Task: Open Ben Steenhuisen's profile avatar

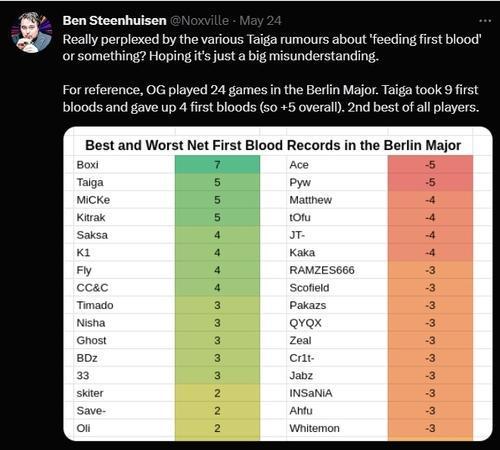Action: click(x=31, y=32)
